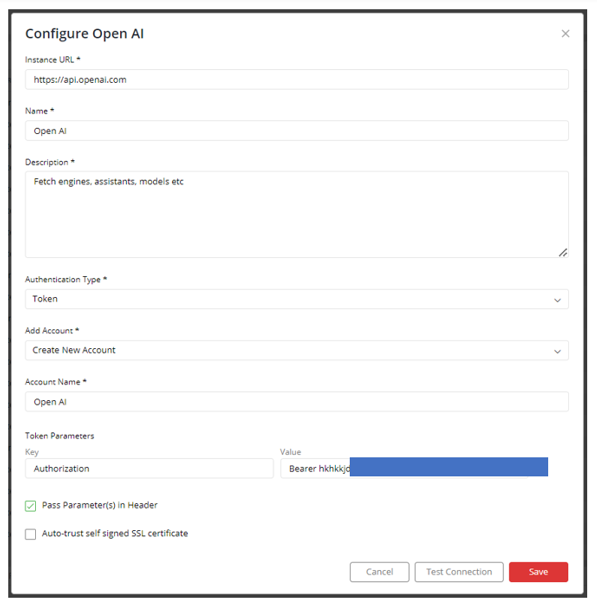Click the red Save button
597x604 pixels.
538,572
